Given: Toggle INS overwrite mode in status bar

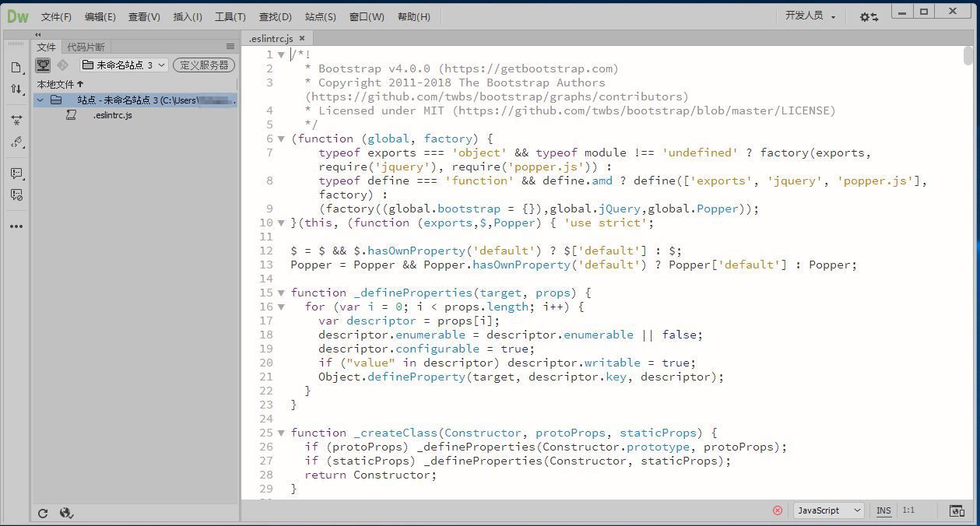Looking at the screenshot, I should click(883, 510).
